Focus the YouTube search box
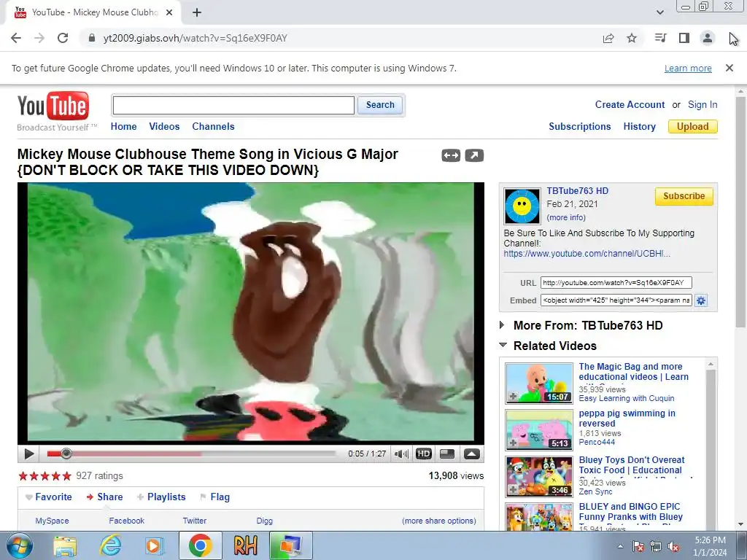 (233, 105)
